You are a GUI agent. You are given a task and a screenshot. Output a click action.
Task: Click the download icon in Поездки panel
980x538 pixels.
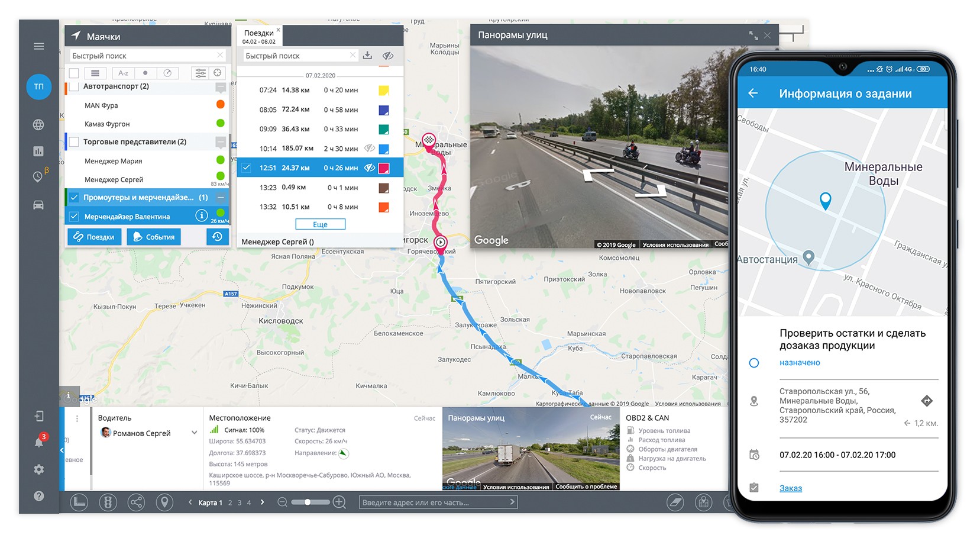pyautogui.click(x=367, y=56)
